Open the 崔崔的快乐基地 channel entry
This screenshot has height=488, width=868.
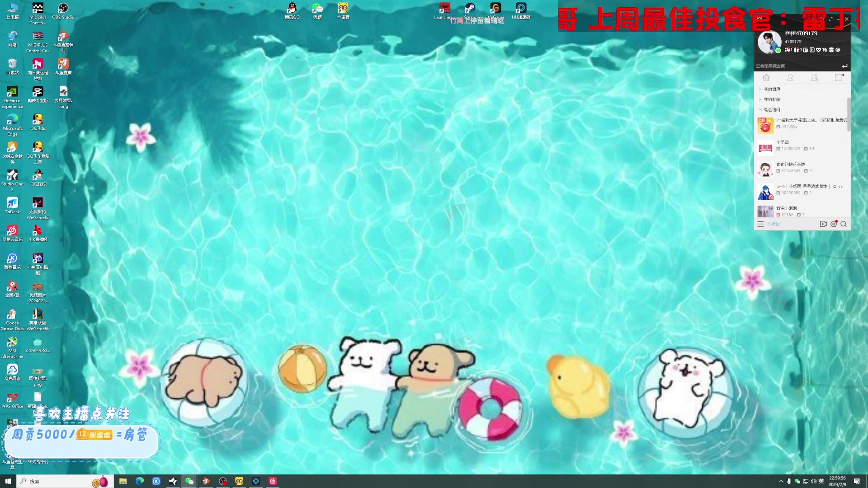[x=802, y=169]
